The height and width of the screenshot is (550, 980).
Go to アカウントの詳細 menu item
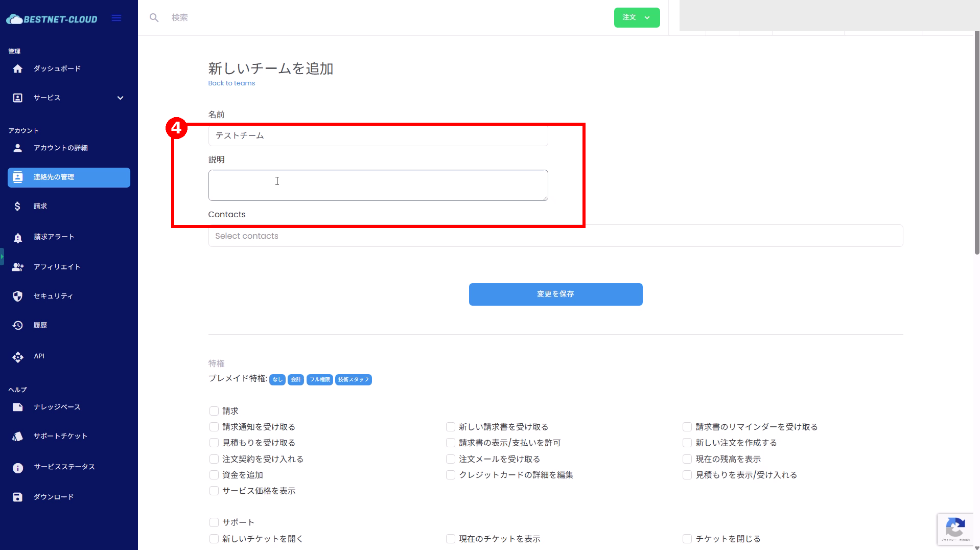pos(60,148)
